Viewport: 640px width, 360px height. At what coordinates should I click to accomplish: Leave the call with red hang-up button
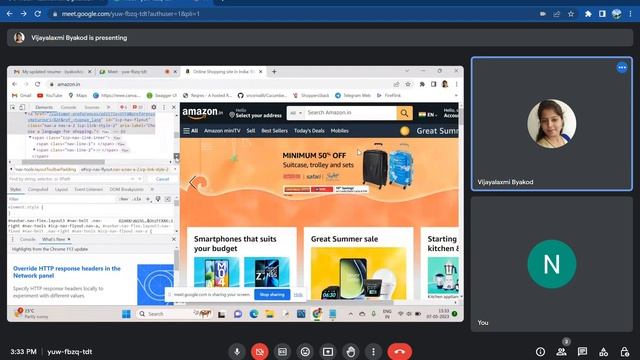(x=400, y=351)
